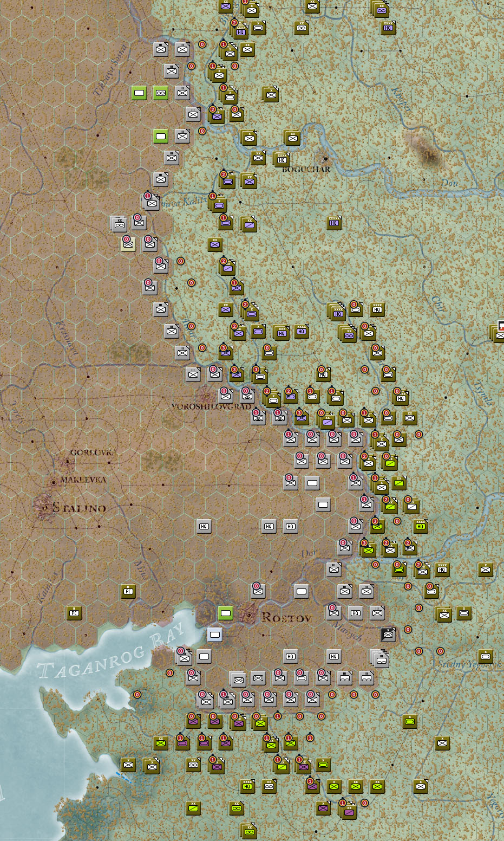Screen dimensions: 504x841
Task: Select the grey HQ counter directly below Rostov label
Action: (x=291, y=656)
